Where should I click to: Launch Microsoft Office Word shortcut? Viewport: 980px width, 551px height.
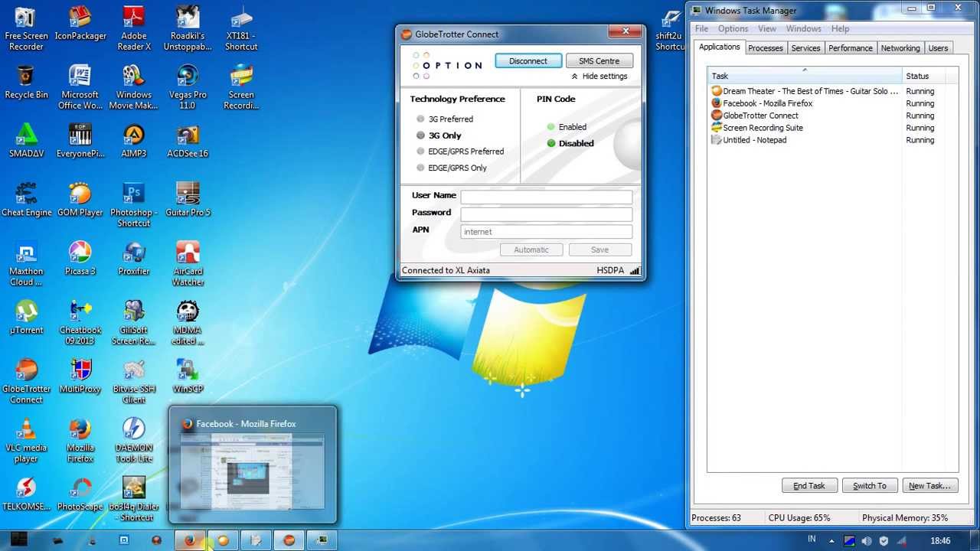(80, 87)
